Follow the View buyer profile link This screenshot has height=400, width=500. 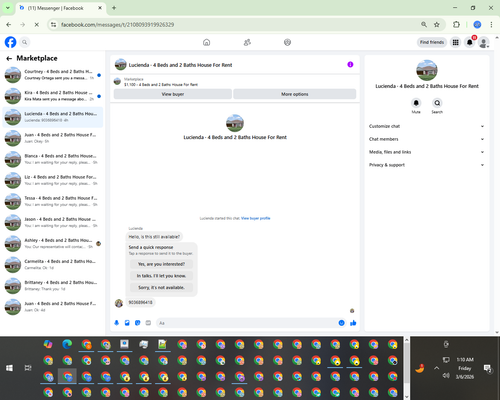click(256, 218)
